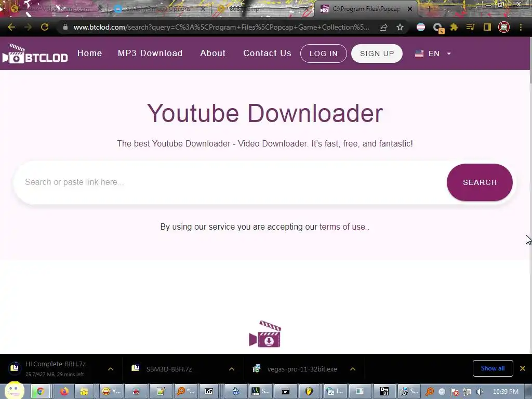Click the purple SEARCH button

click(480, 182)
